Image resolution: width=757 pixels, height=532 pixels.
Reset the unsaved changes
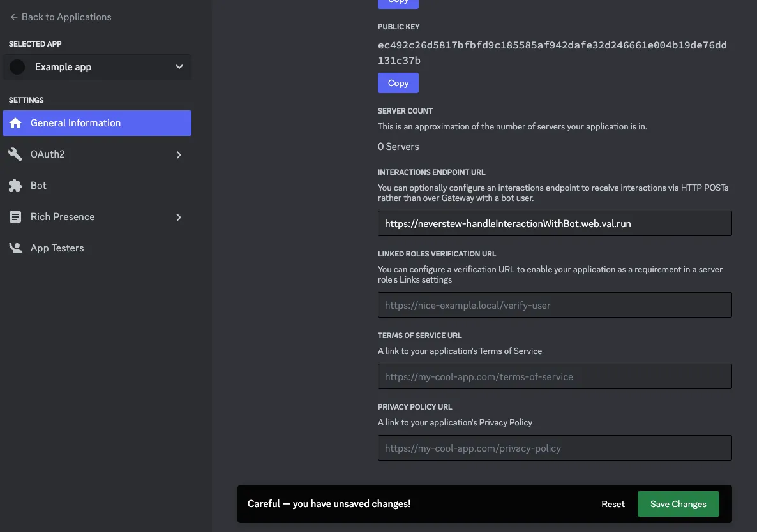(x=613, y=504)
